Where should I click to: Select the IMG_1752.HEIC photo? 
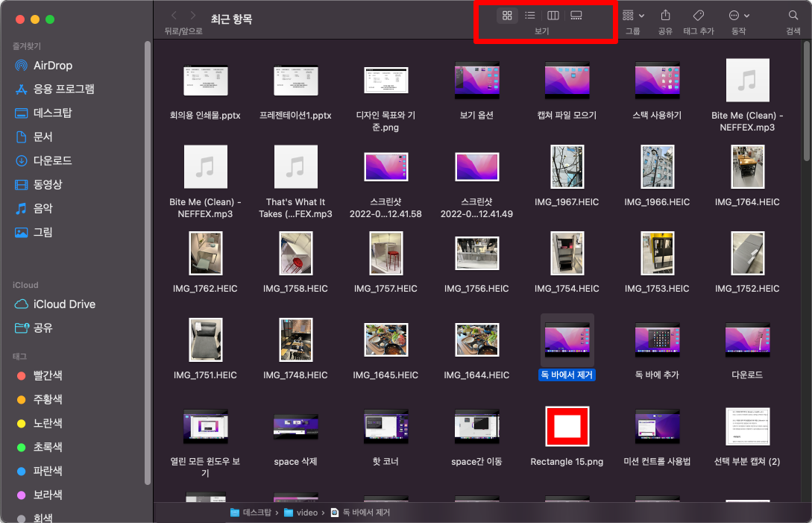click(x=747, y=254)
